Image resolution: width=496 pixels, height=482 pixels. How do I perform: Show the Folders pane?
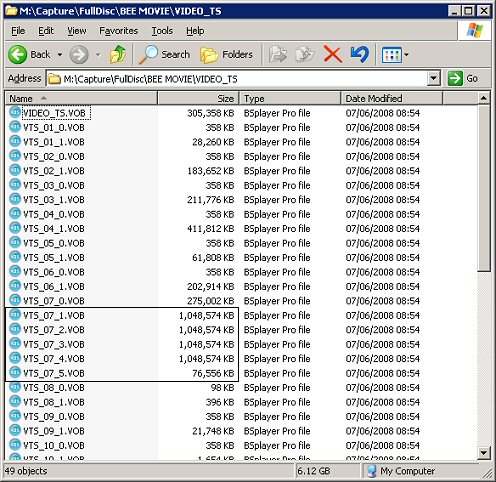(226, 54)
